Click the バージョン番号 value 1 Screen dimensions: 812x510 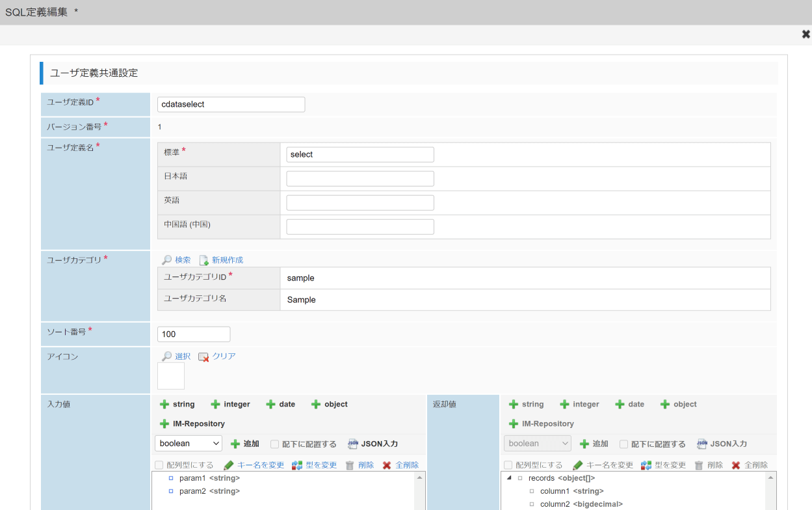(x=160, y=127)
